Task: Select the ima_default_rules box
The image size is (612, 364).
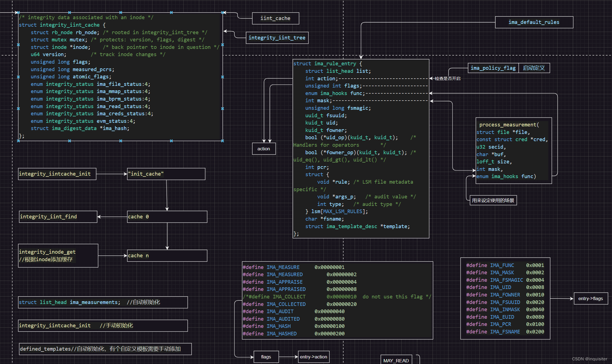Action: click(534, 22)
